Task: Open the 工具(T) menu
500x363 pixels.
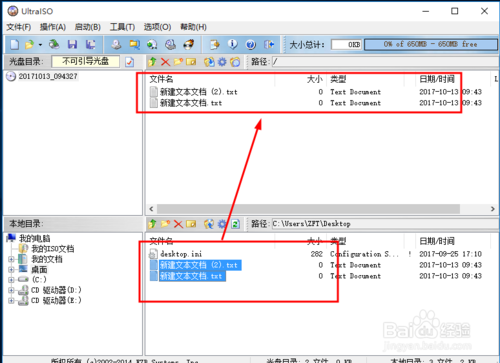Action: pos(122,27)
